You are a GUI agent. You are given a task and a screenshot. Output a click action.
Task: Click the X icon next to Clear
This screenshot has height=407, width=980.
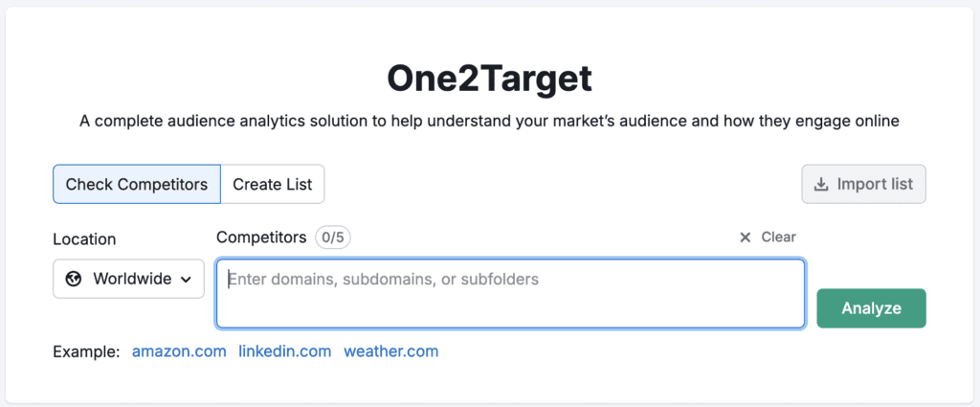pos(745,237)
